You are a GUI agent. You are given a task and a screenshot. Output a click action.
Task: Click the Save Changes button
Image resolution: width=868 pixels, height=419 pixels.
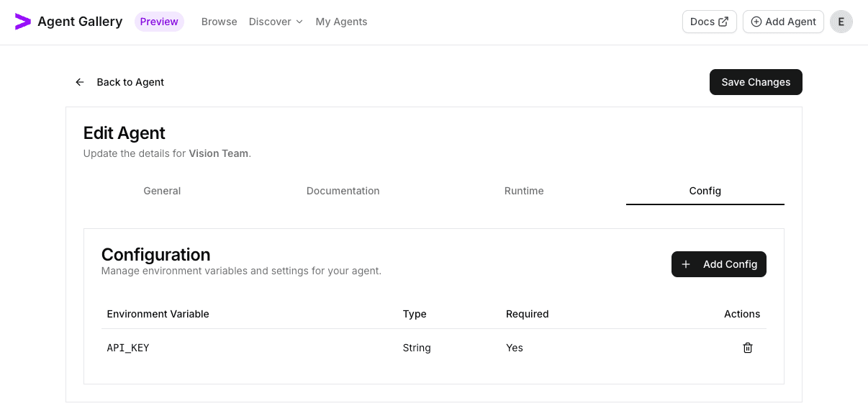point(756,82)
